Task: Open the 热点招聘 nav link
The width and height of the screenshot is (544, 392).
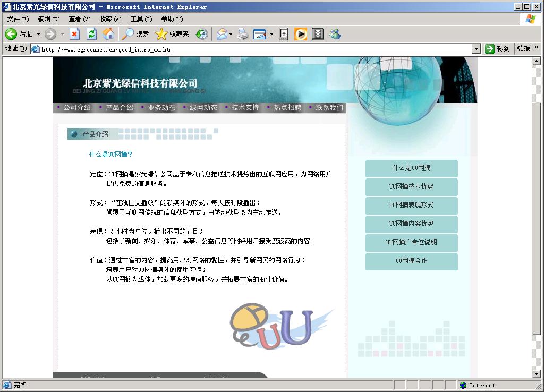Action: pyautogui.click(x=287, y=107)
